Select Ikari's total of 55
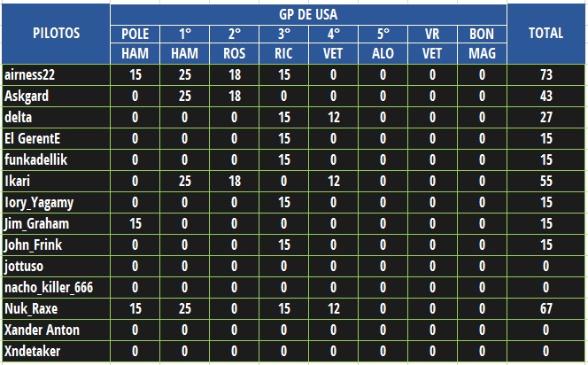 click(x=546, y=182)
